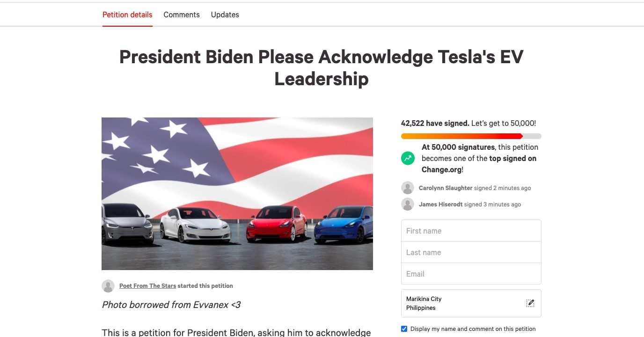The height and width of the screenshot is (337, 644).
Task: Uncheck Display my name and comment checkbox
Action: coord(404,329)
